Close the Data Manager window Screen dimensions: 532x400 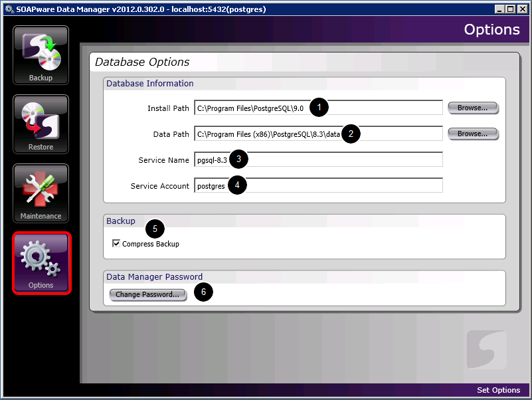522,9
